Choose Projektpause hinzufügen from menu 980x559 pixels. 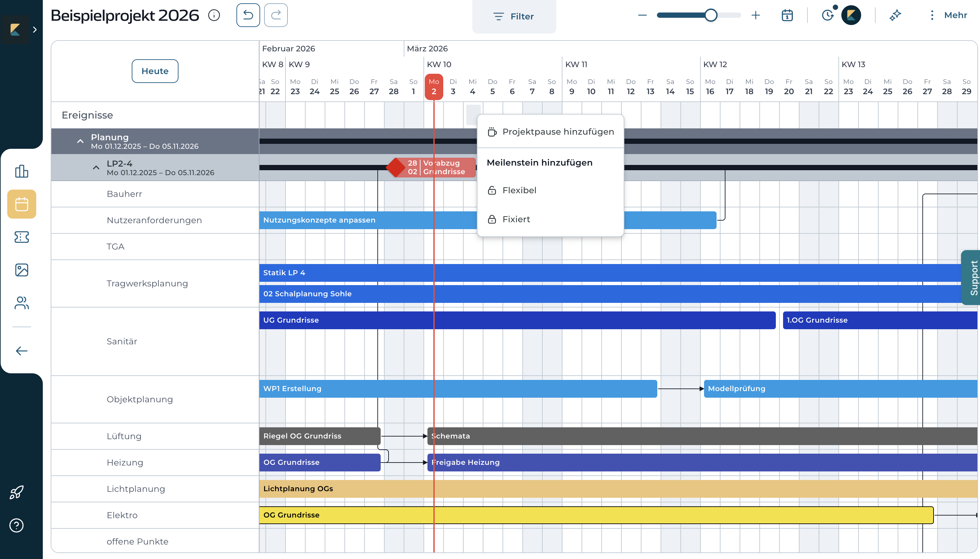(550, 132)
